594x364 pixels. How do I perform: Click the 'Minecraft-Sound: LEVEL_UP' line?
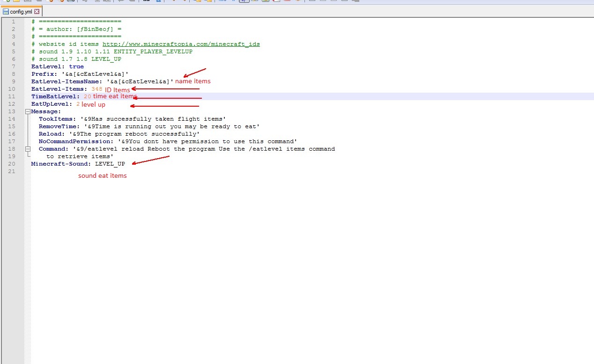78,164
